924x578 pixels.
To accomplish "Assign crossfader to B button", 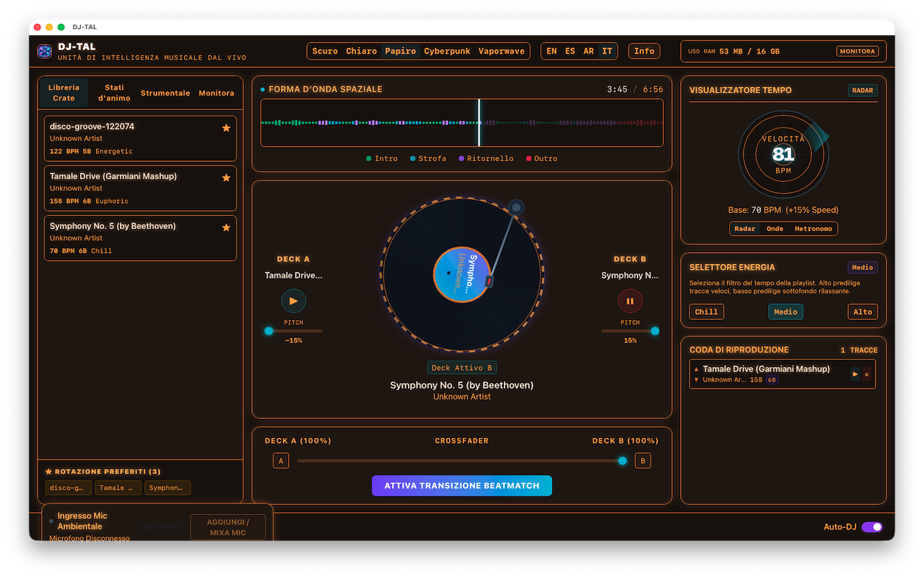I will tap(642, 461).
